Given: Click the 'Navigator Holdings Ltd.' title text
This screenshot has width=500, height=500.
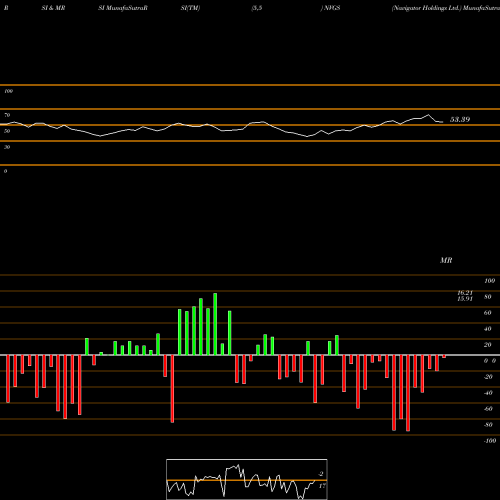Looking at the screenshot, I should pyautogui.click(x=426, y=8).
